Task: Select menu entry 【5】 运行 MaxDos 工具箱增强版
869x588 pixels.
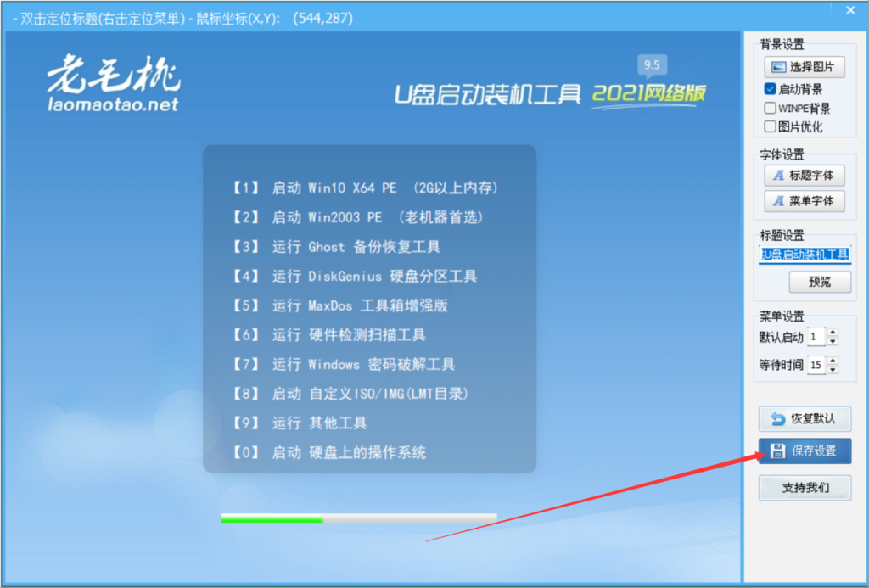Action: click(x=339, y=306)
